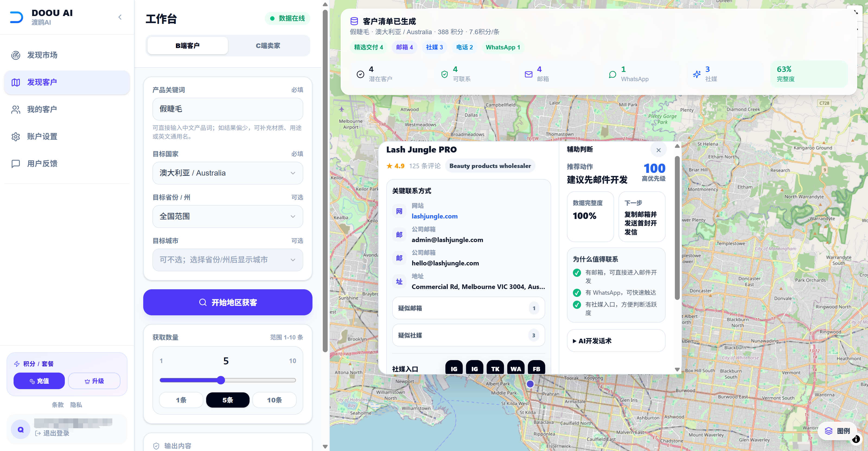The height and width of the screenshot is (451, 868).
Task: Expand the AI开发话术 disclosure
Action: click(x=616, y=341)
